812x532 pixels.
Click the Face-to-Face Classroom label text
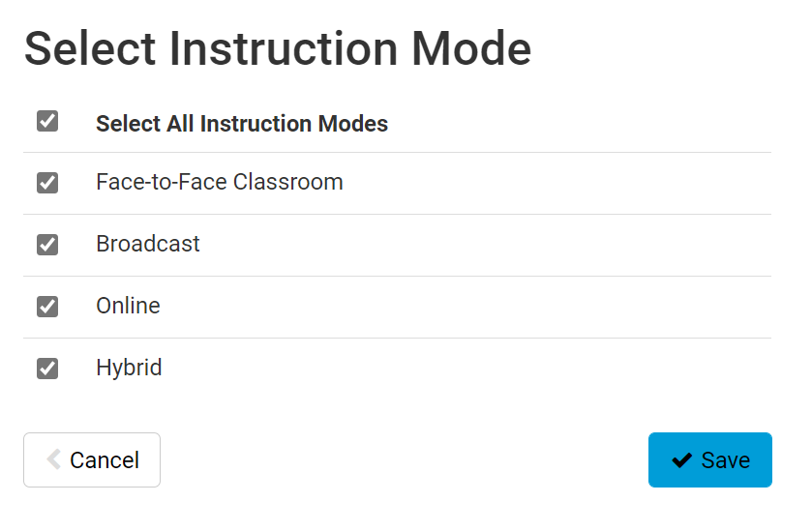pyautogui.click(x=219, y=182)
